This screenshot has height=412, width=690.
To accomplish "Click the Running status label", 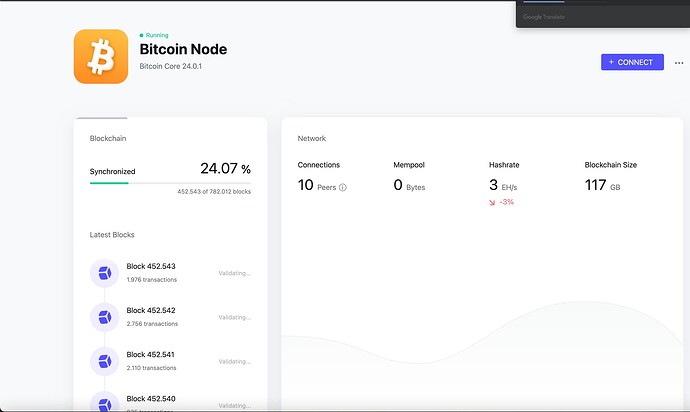I will (x=157, y=35).
